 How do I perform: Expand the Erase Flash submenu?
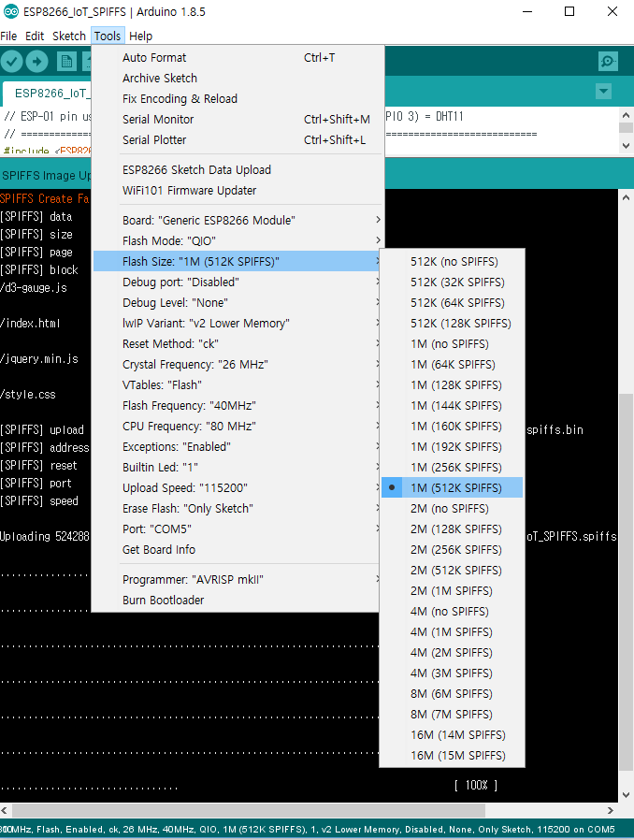(x=238, y=509)
